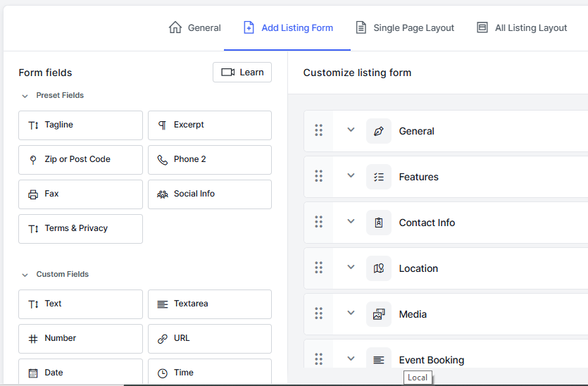Click the map pin icon beside Location section

379,268
